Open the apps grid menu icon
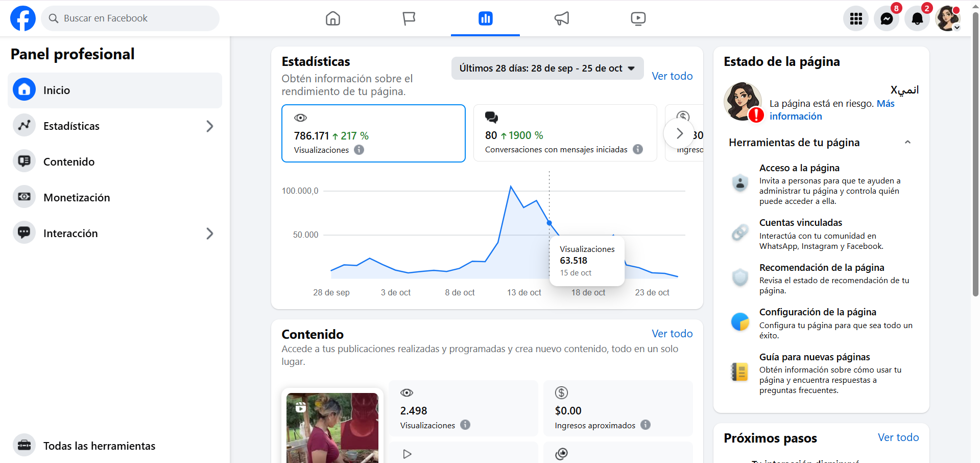Viewport: 980px width, 463px height. (x=856, y=19)
